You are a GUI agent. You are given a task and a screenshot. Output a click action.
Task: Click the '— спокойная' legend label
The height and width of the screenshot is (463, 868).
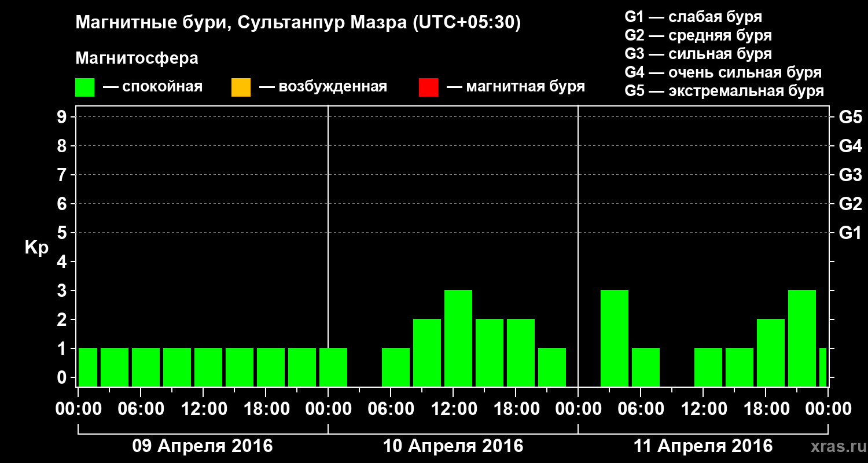click(x=153, y=87)
